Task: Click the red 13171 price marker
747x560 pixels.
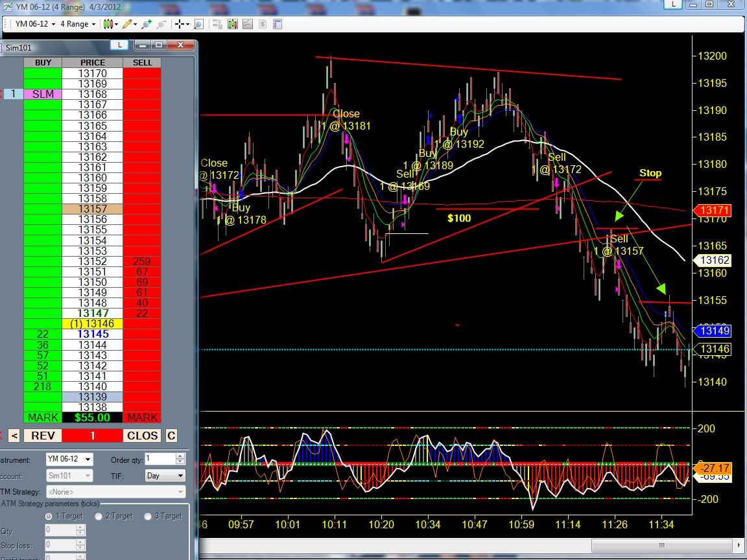Action: point(712,210)
